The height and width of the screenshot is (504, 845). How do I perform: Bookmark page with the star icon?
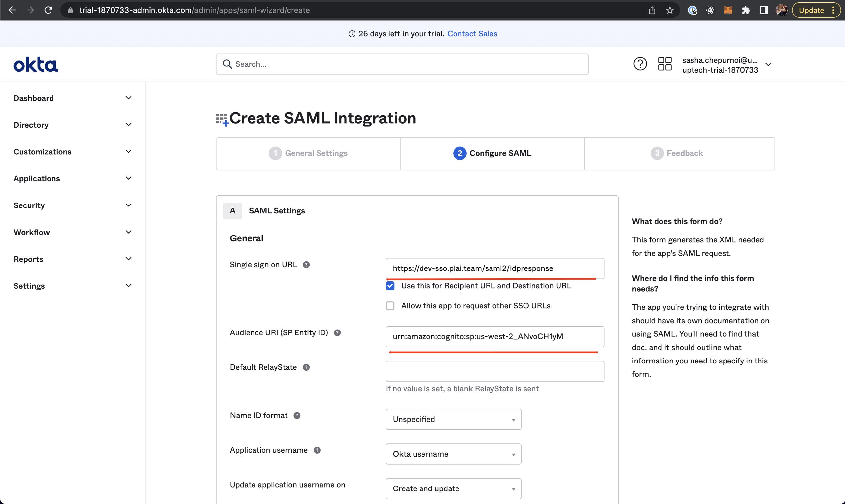click(670, 10)
